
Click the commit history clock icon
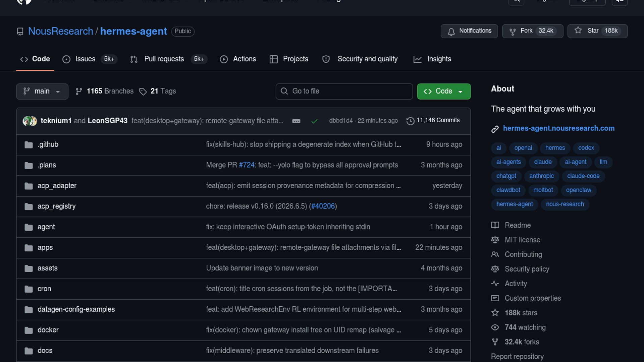(410, 121)
